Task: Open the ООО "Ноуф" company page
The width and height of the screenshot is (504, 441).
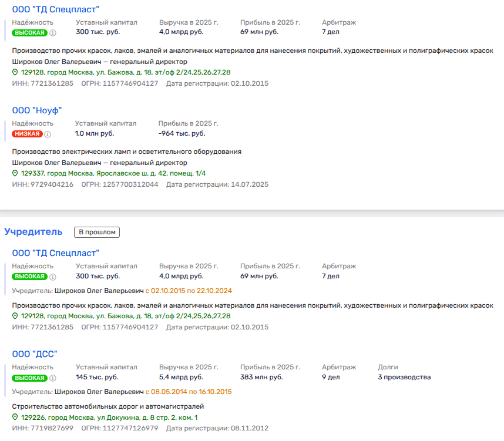Action: 37,110
